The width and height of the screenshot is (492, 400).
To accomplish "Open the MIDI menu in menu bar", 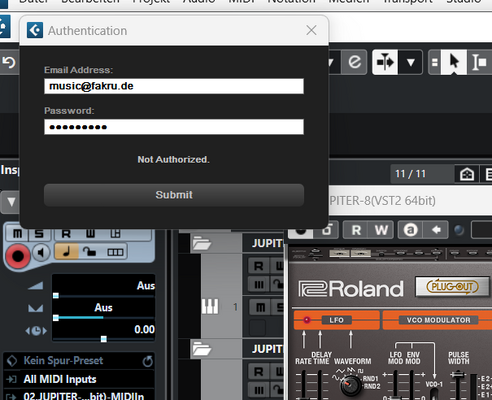I will click(x=241, y=2).
